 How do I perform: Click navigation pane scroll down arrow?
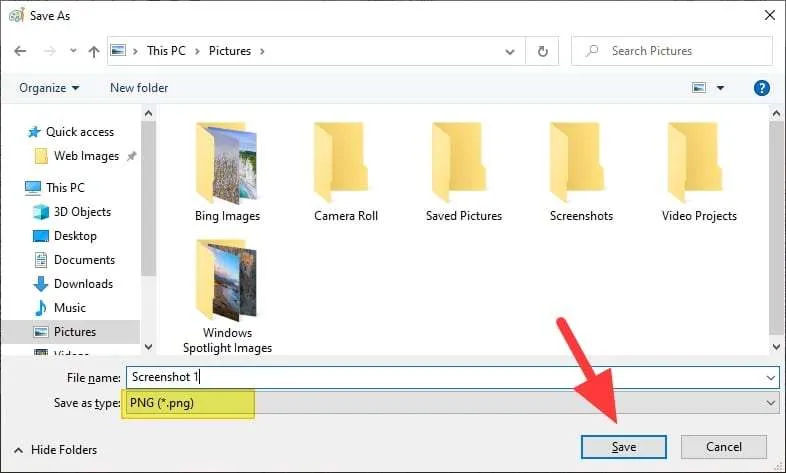pyautogui.click(x=148, y=347)
